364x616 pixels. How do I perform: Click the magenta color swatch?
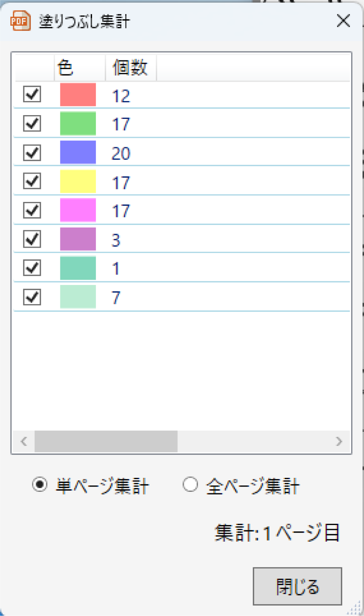point(78,210)
